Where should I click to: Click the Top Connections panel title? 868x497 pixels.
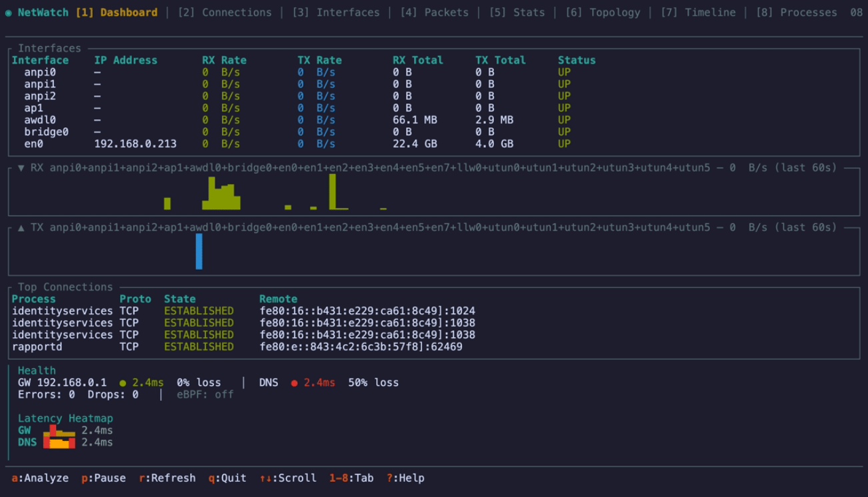[x=65, y=288]
